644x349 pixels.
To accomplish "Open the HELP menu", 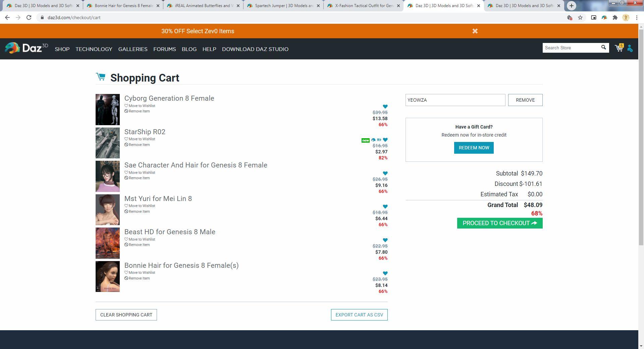I will [209, 49].
